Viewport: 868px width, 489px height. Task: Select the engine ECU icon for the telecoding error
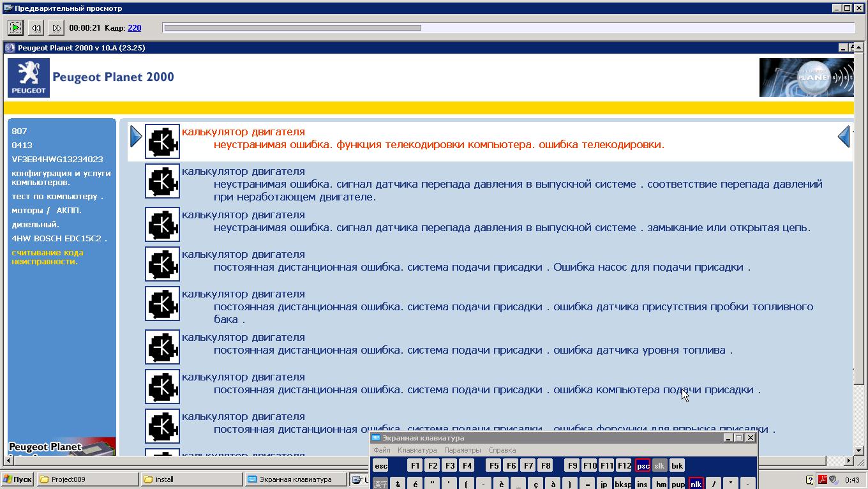click(x=162, y=141)
